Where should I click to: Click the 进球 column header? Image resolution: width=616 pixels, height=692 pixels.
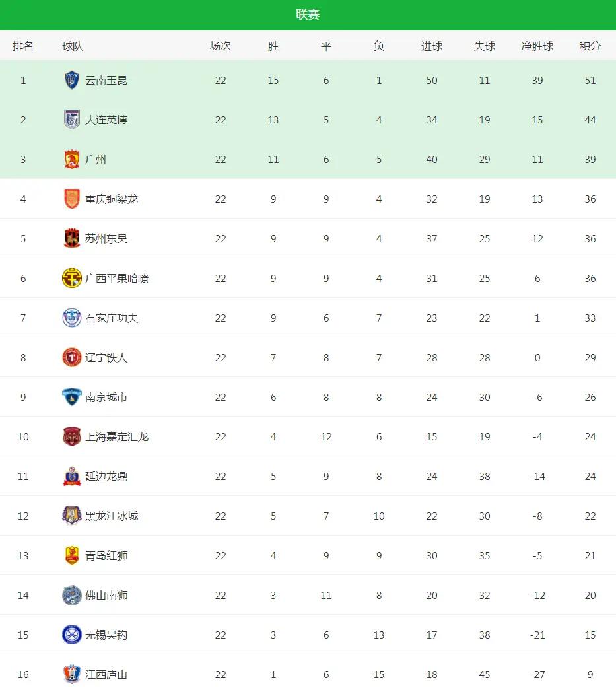(x=431, y=46)
